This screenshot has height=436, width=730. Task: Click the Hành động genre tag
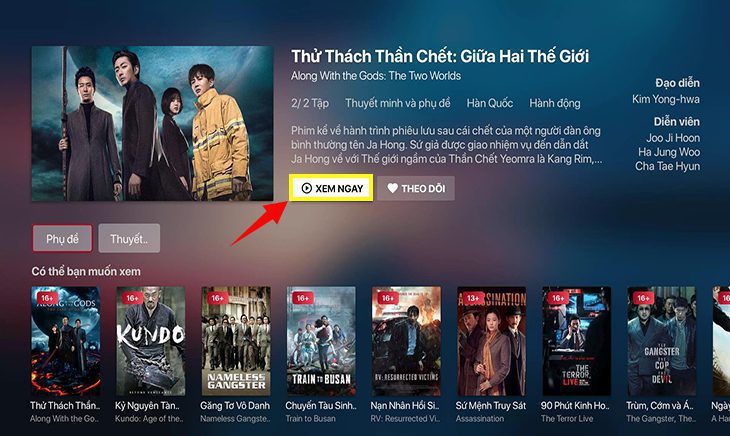[555, 103]
